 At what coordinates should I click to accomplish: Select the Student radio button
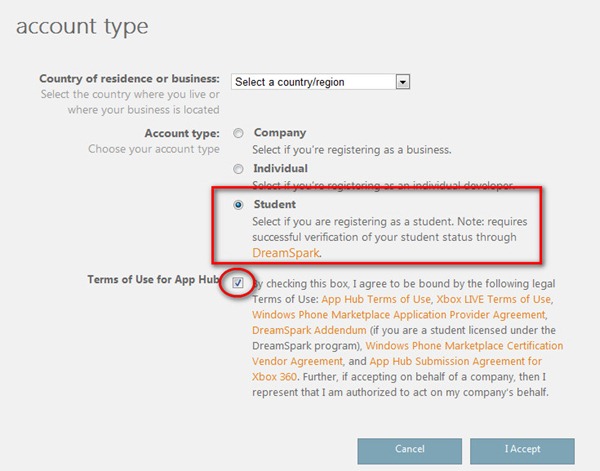pyautogui.click(x=238, y=205)
